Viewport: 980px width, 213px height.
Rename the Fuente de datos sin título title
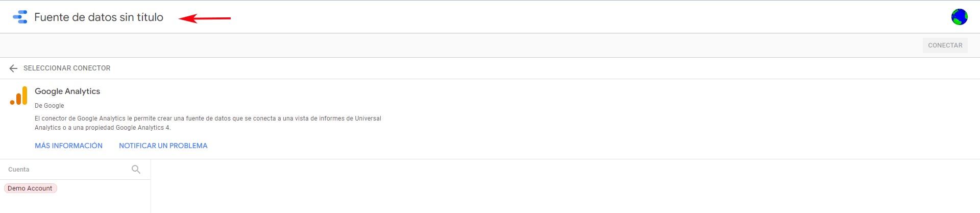coord(99,17)
